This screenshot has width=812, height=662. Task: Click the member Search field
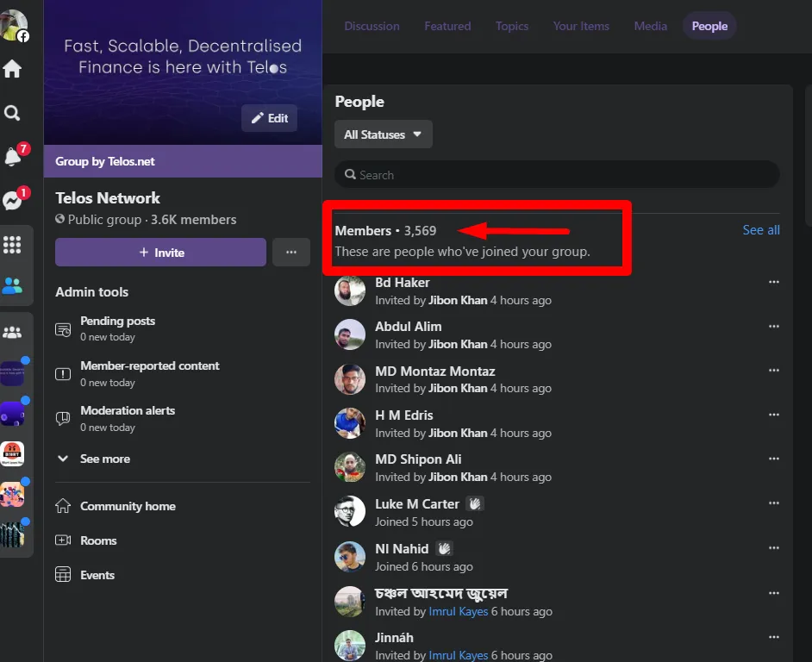coord(557,175)
